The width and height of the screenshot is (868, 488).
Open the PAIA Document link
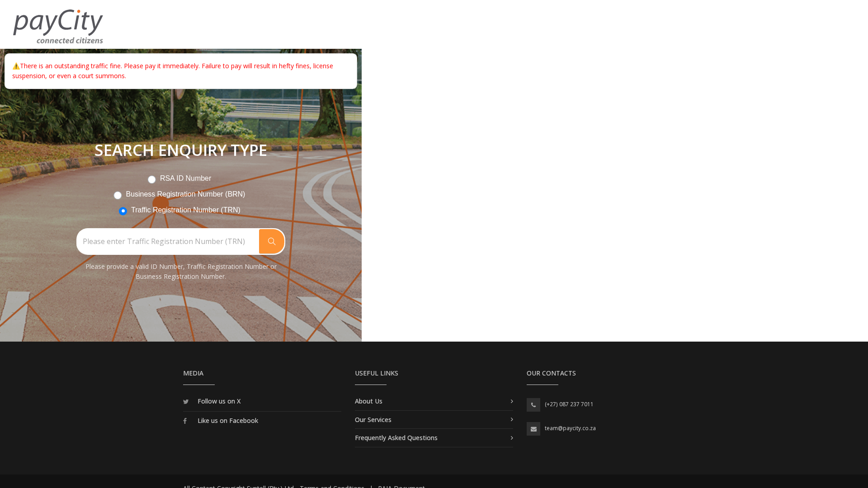[401, 486]
